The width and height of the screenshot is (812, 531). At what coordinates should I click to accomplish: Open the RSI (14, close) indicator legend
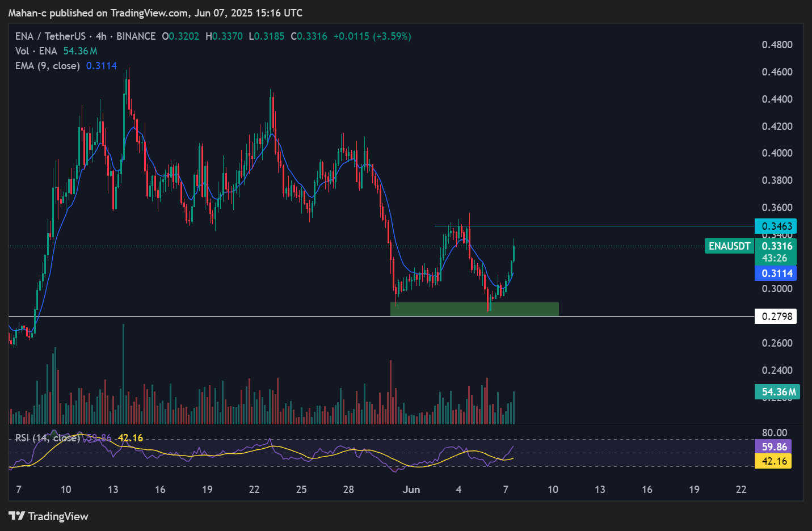(x=47, y=438)
